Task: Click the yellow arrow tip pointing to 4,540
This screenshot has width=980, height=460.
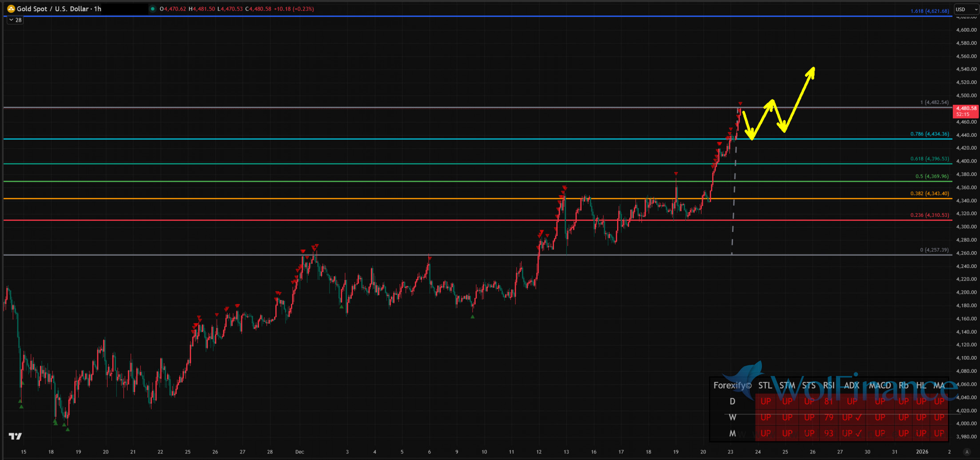Action: [813, 68]
